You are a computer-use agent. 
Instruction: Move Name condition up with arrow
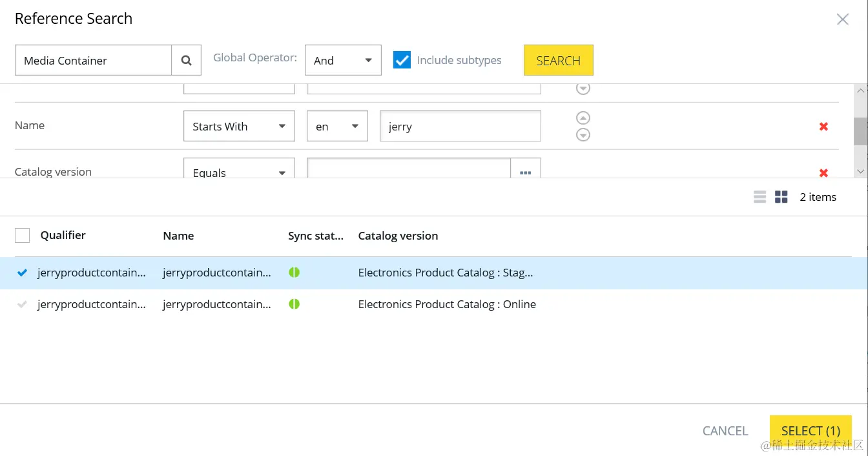[x=583, y=118]
